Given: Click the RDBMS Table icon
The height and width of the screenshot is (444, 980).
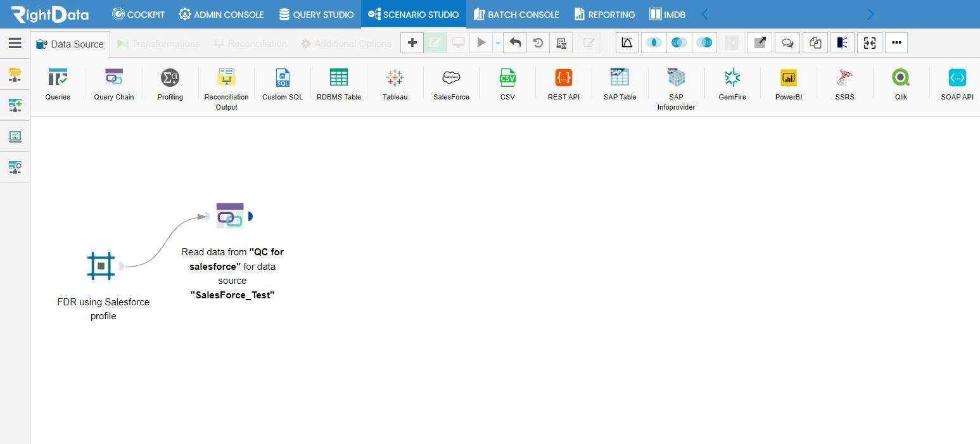Looking at the screenshot, I should click(339, 78).
